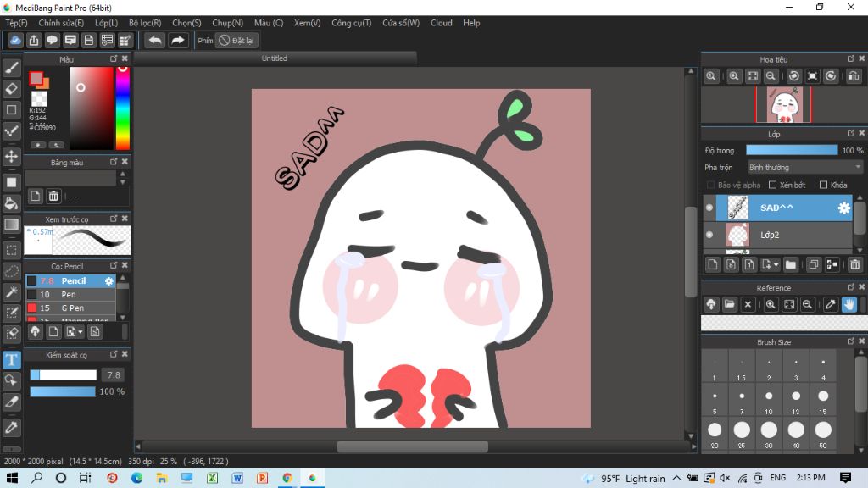Click the 7.8 brush size value field
Image resolution: width=868 pixels, height=488 pixels.
point(114,375)
